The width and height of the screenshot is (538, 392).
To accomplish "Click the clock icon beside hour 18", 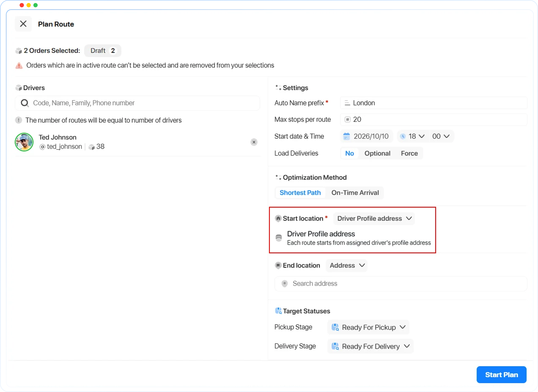I will (403, 136).
